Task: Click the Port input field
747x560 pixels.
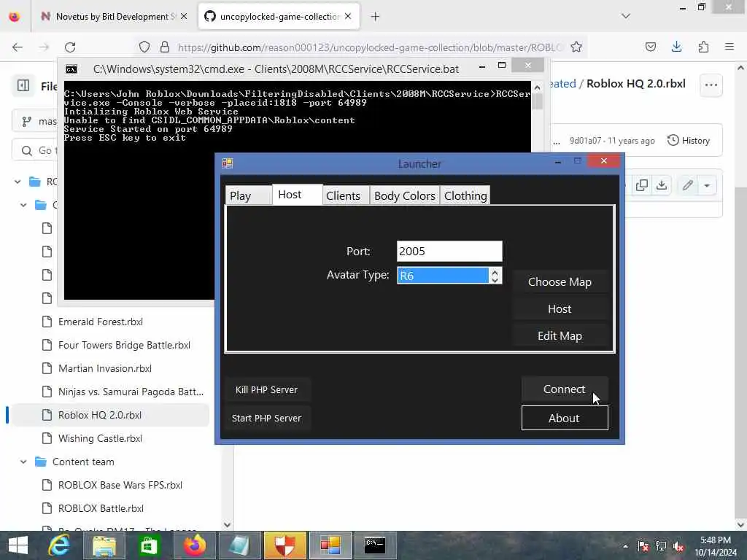Action: pos(449,251)
